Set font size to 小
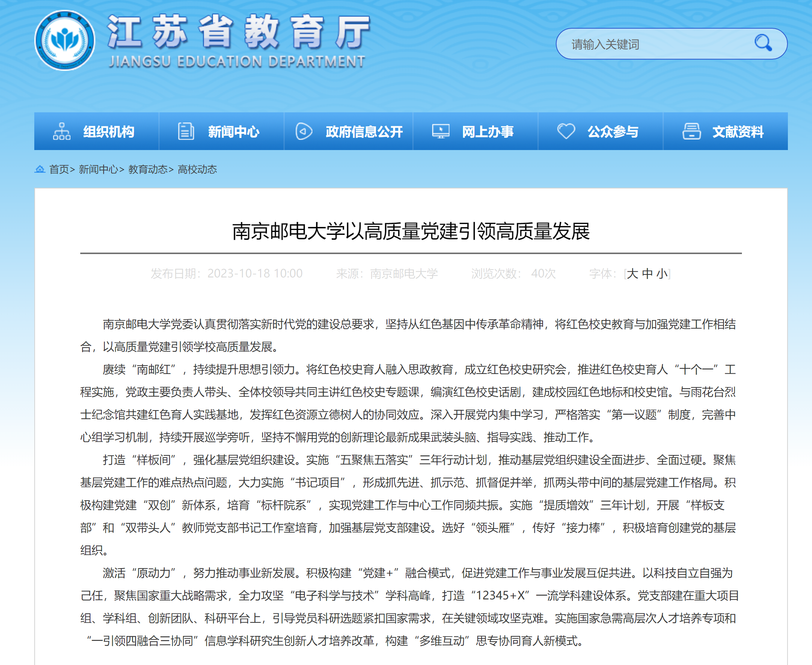Image resolution: width=812 pixels, height=665 pixels. coord(662,274)
